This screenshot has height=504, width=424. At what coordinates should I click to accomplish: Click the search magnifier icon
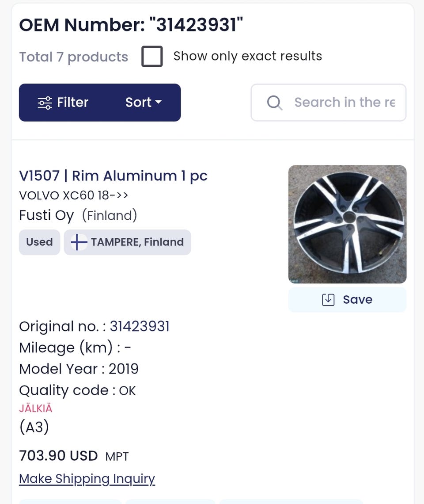pyautogui.click(x=274, y=103)
